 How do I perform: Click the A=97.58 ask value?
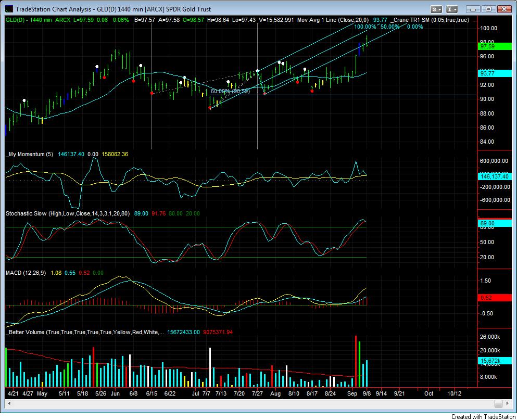pos(169,20)
